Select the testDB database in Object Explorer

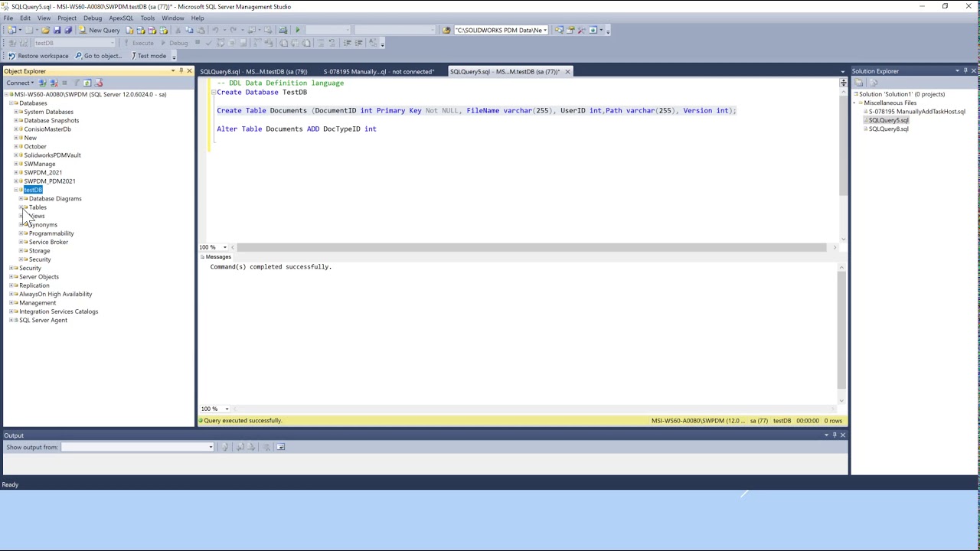[x=33, y=190]
